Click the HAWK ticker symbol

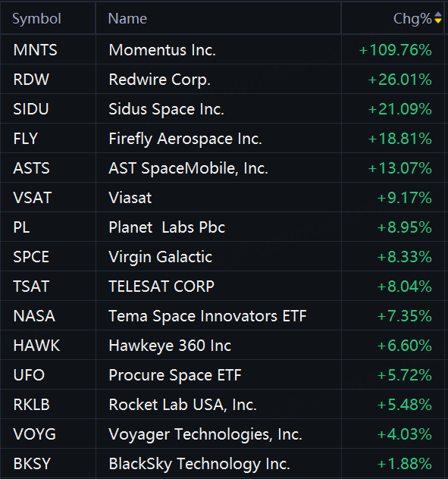(x=36, y=346)
